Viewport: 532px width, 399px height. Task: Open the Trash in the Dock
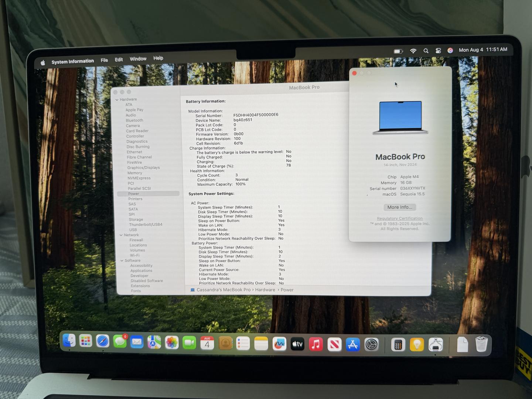click(481, 344)
